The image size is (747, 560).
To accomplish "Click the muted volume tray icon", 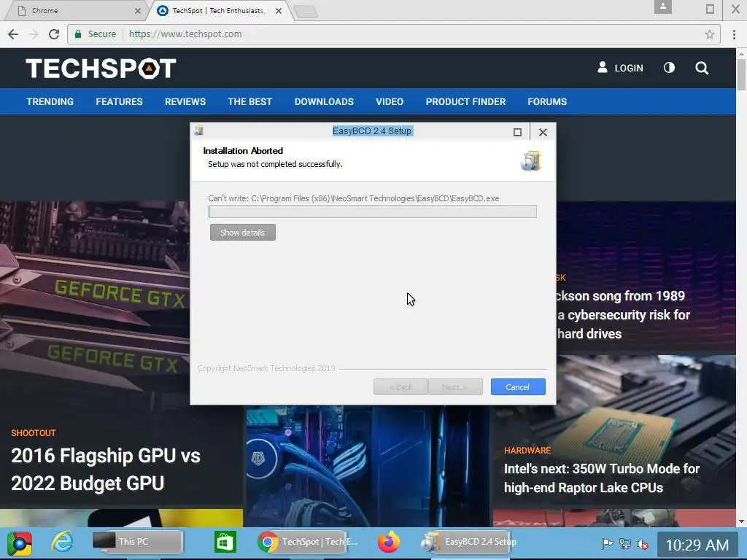I will click(x=643, y=544).
